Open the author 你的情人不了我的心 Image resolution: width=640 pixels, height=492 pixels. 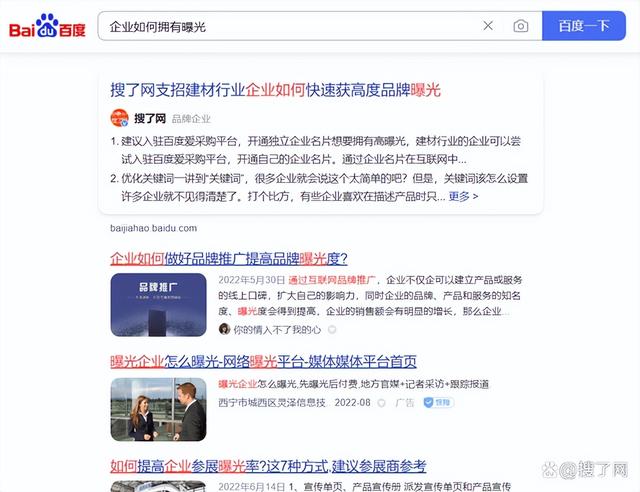277,329
